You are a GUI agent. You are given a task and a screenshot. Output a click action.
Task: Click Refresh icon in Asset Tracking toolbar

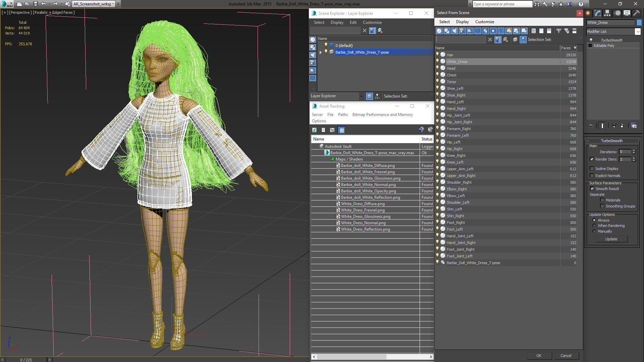[x=314, y=130]
